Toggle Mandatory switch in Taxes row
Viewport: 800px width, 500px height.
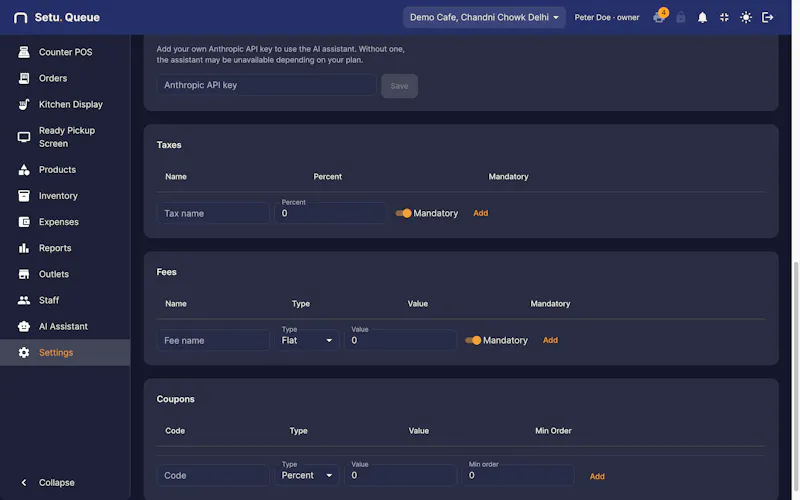[404, 213]
